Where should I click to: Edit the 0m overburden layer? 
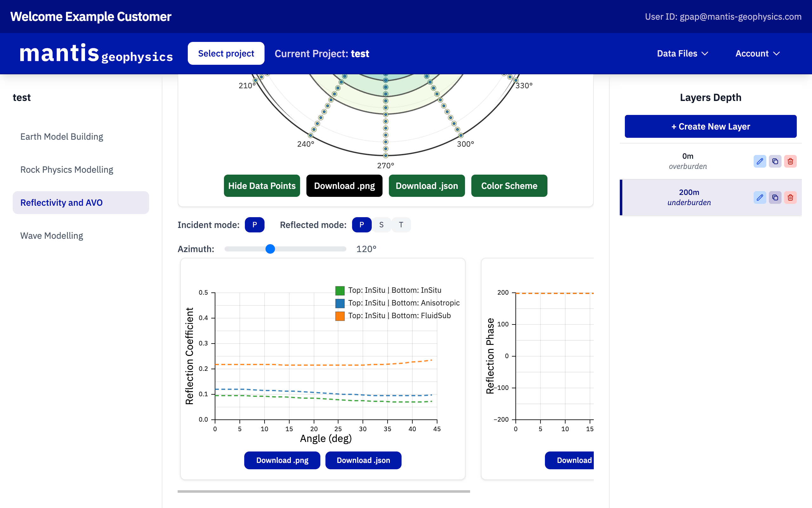[x=760, y=161]
